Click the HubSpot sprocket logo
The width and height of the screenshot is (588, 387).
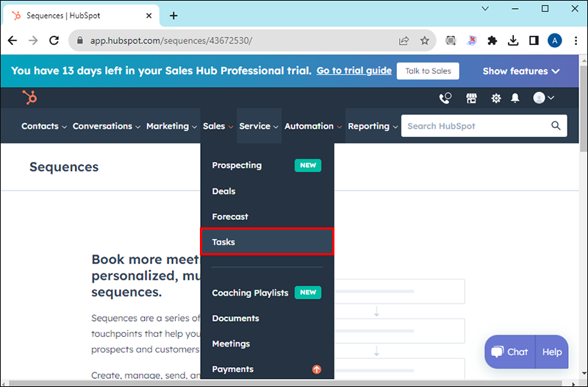tap(29, 98)
